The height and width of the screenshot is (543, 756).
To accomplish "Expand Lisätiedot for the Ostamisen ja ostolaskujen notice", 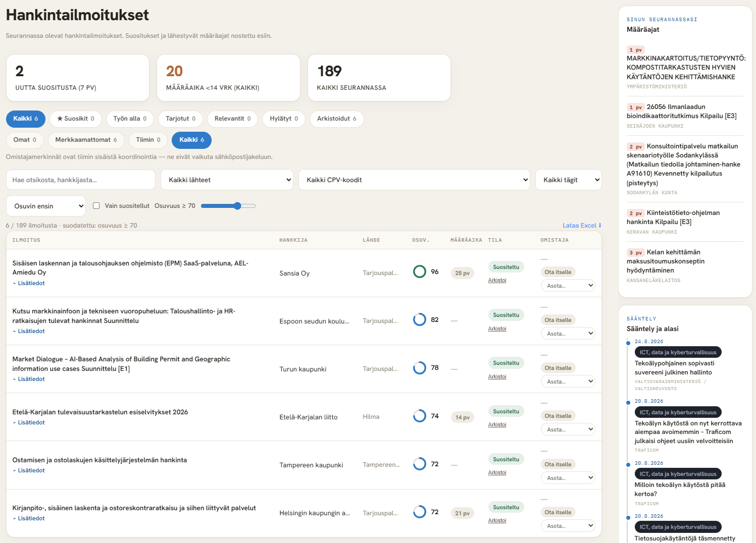I will coord(29,470).
